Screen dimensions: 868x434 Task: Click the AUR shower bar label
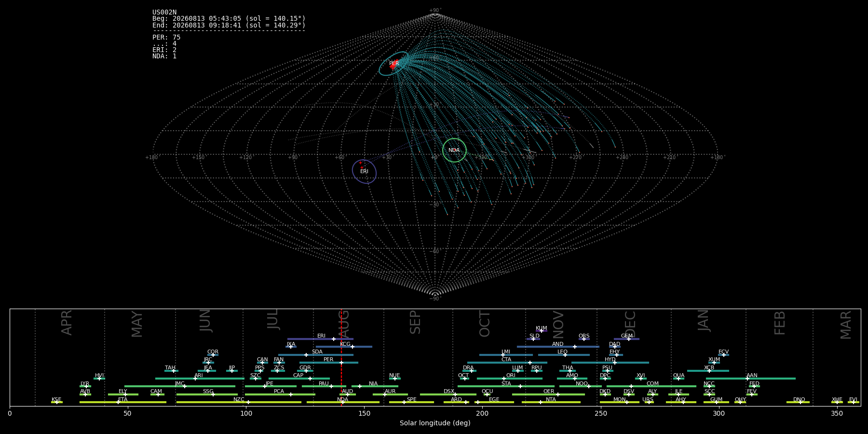390,392
